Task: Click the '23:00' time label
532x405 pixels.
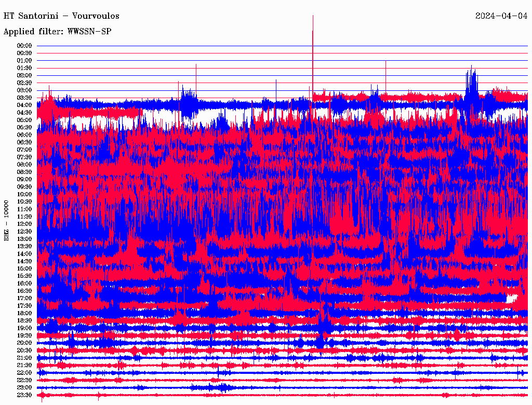Action: [x=24, y=388]
